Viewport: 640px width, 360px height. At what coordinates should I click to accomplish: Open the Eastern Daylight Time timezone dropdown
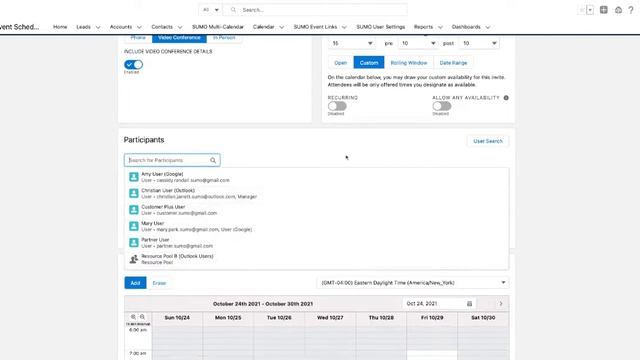pyautogui.click(x=412, y=283)
